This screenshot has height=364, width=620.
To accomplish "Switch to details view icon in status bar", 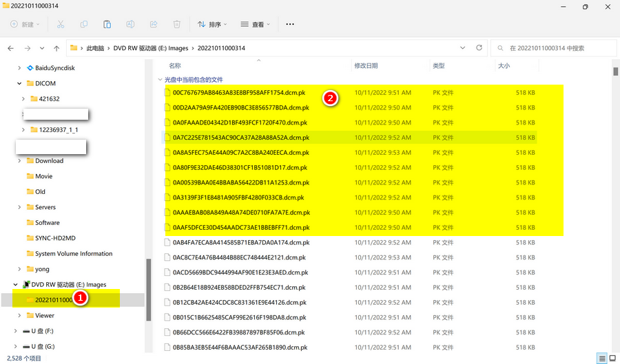I will click(602, 358).
